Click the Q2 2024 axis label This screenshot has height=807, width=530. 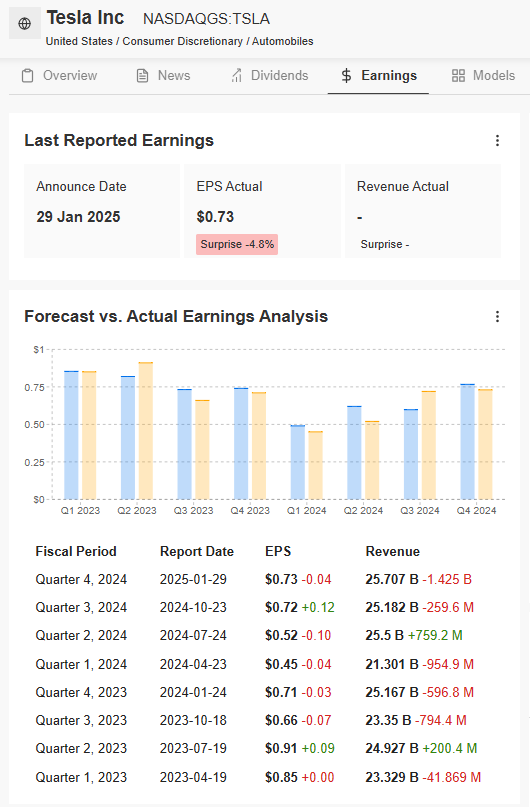click(363, 511)
